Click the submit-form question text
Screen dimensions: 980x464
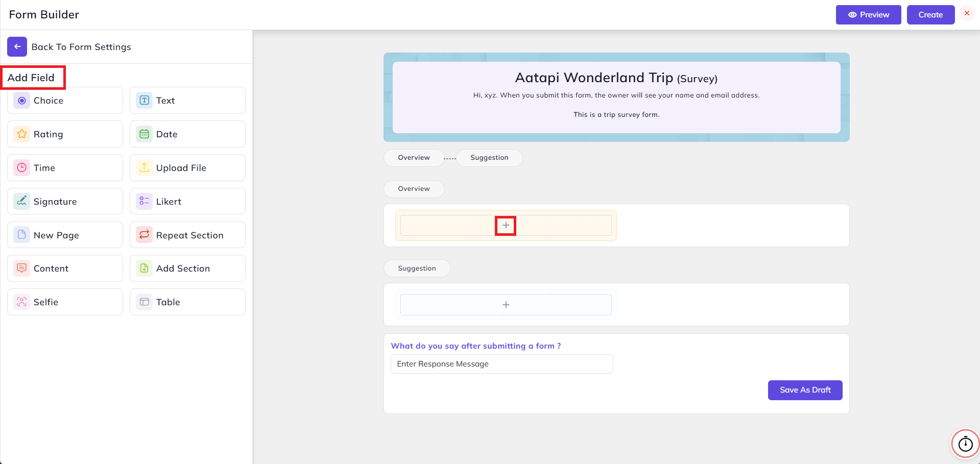[x=475, y=346]
